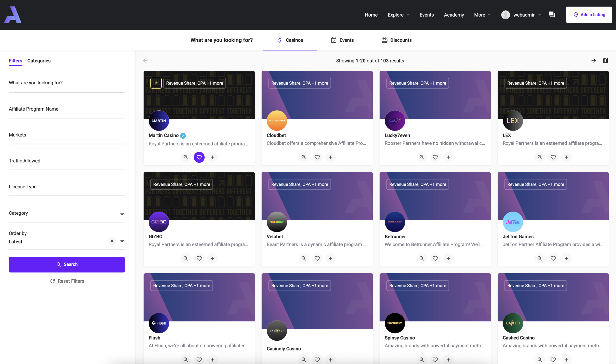Select Filters sidebar tab
Viewport: 616px width, 364px height.
coord(15,61)
